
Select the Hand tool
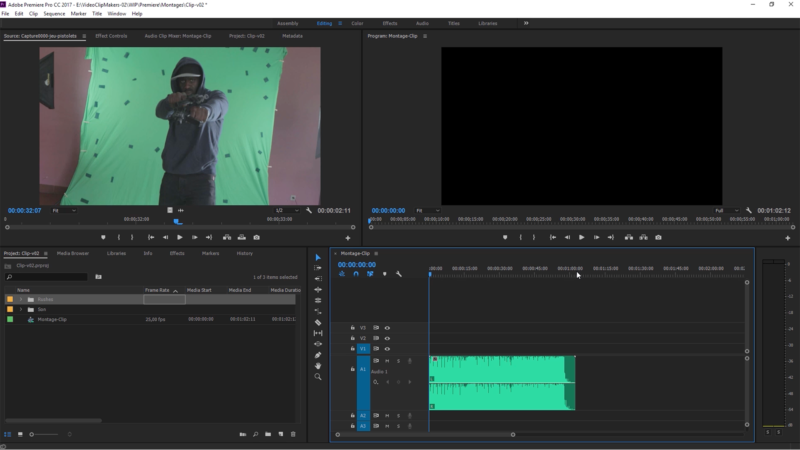click(318, 366)
